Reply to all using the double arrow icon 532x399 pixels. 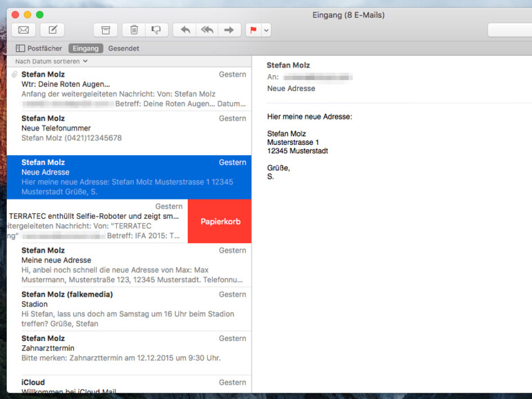[207, 30]
